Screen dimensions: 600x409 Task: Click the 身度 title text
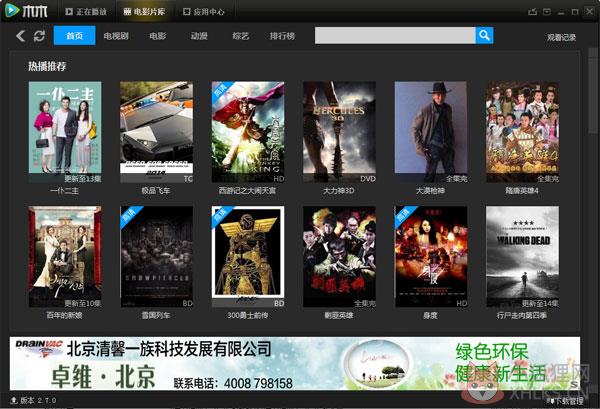pyautogui.click(x=430, y=315)
